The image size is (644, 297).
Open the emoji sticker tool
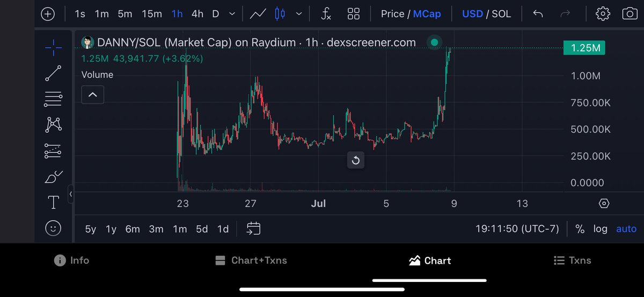pyautogui.click(x=53, y=228)
